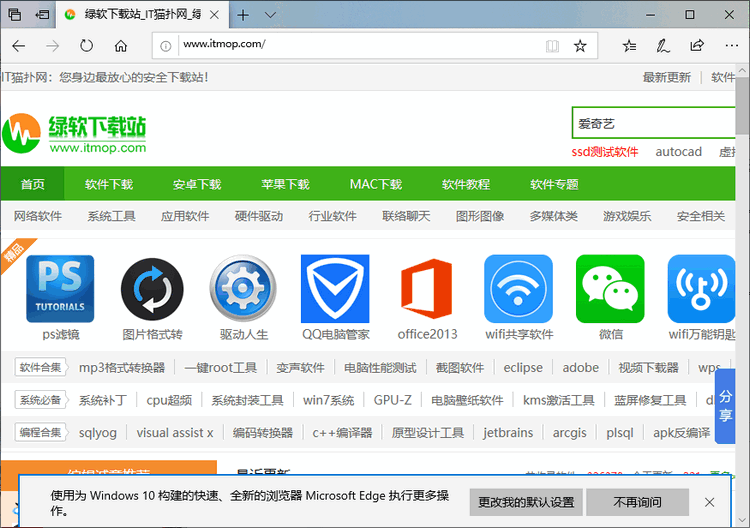Image resolution: width=750 pixels, height=528 pixels.
Task: Open 苹果下载 navigation item
Action: click(x=286, y=184)
